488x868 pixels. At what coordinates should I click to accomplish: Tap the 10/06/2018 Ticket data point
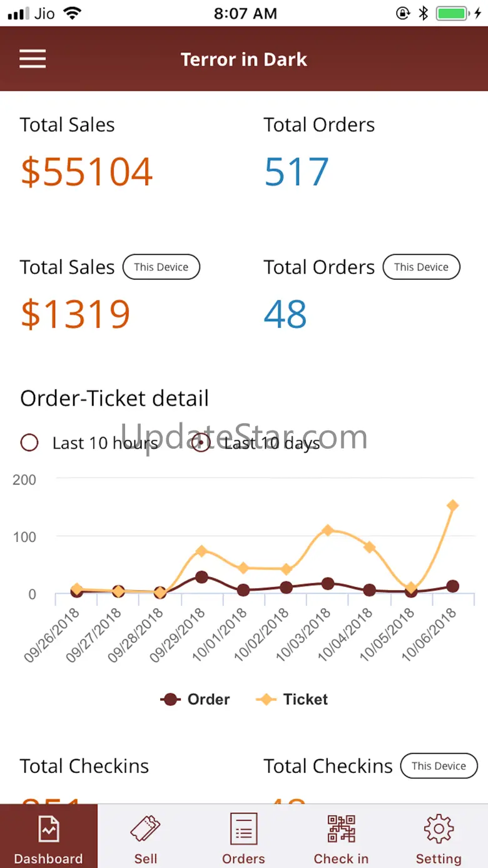tap(452, 506)
